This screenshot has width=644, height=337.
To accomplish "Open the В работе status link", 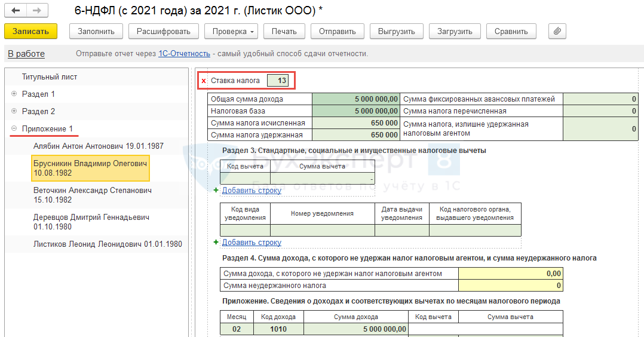I will [x=26, y=54].
